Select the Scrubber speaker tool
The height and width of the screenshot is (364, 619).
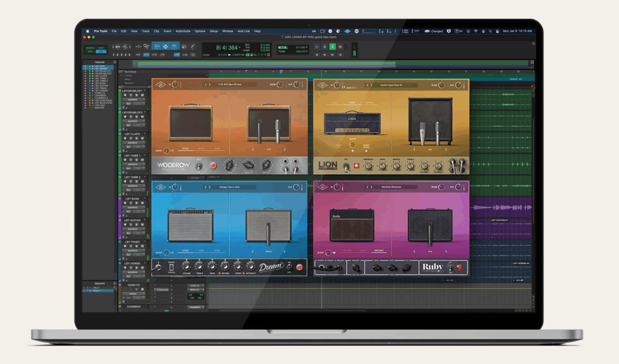(184, 47)
